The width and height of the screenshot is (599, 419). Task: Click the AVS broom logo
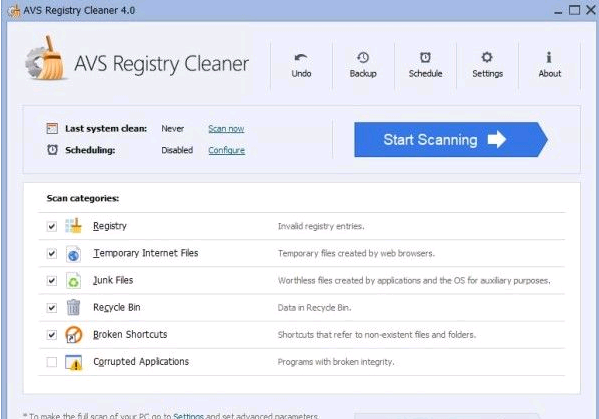[x=46, y=58]
